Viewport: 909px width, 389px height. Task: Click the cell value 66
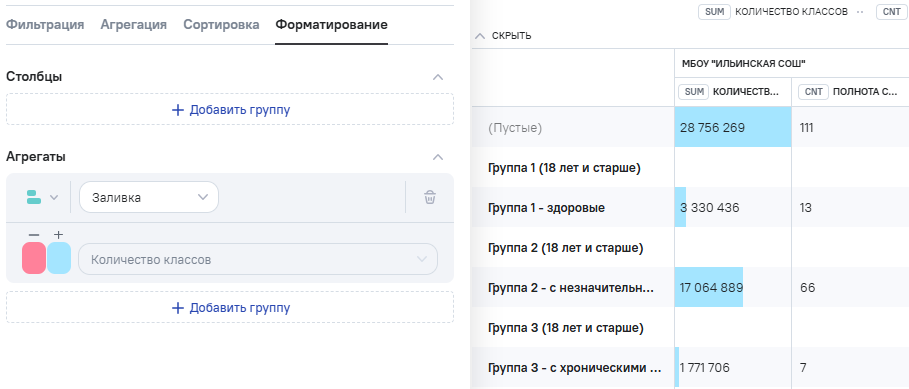tap(807, 288)
